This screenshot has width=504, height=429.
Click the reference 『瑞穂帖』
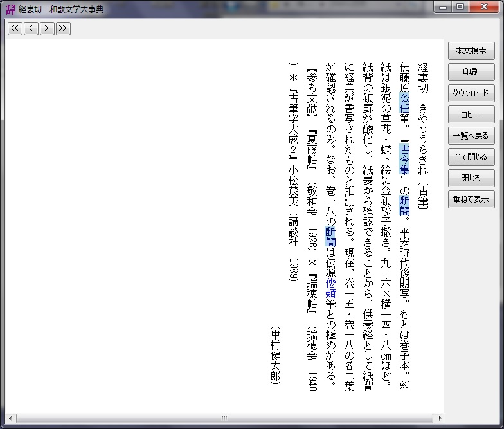(x=312, y=294)
